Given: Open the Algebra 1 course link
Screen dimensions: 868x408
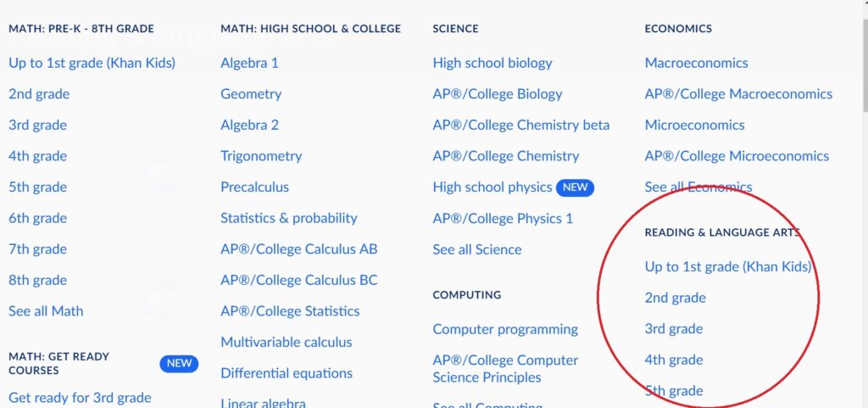Looking at the screenshot, I should [249, 63].
